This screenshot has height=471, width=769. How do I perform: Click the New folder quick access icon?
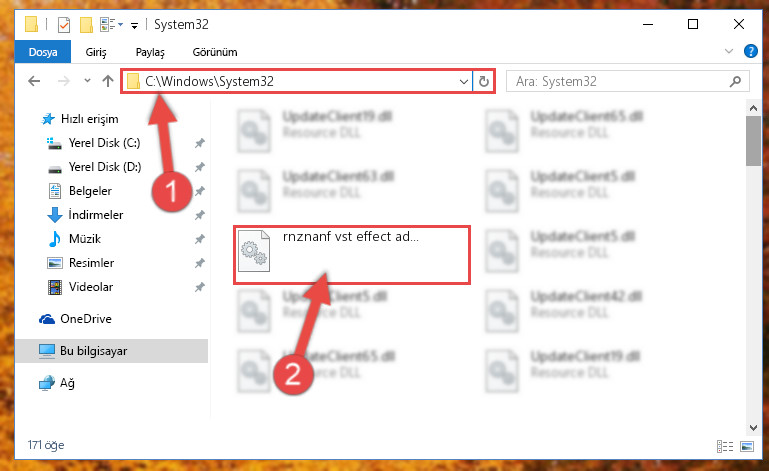pyautogui.click(x=86, y=25)
